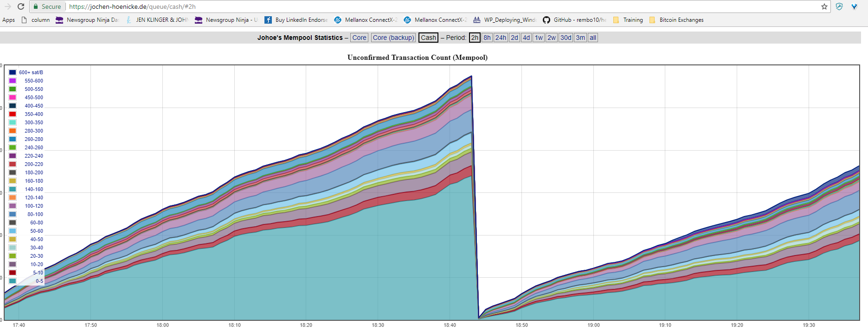Click the 120-140 legend label
The height and width of the screenshot is (331, 868).
coord(34,197)
